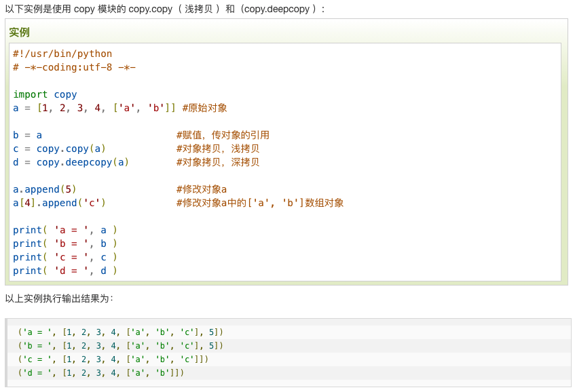The width and height of the screenshot is (575, 392).
Task: Click the intro sentence about the copy 模块
Action: click(165, 9)
